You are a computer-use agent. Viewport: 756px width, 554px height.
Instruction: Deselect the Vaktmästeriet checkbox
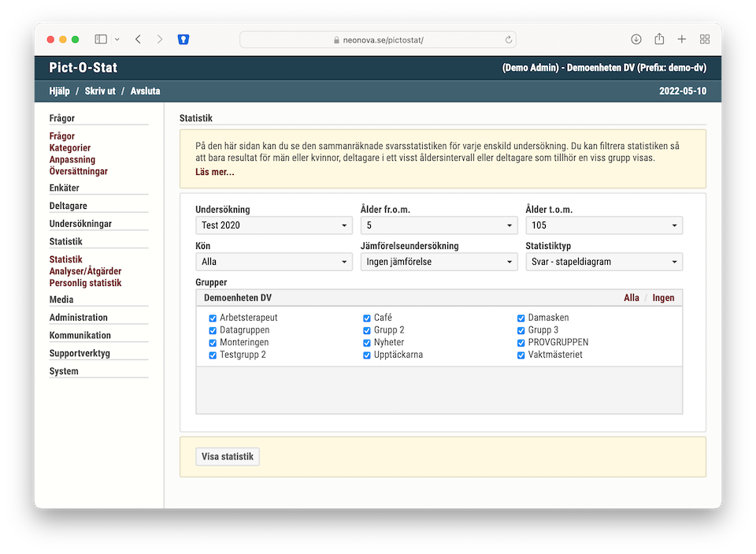521,355
